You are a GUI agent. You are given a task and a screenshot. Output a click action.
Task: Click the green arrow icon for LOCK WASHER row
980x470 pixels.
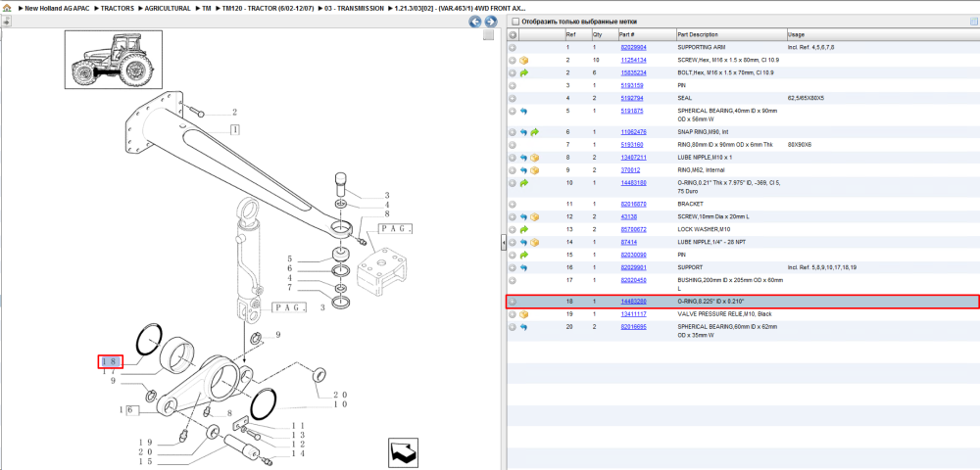[523, 230]
